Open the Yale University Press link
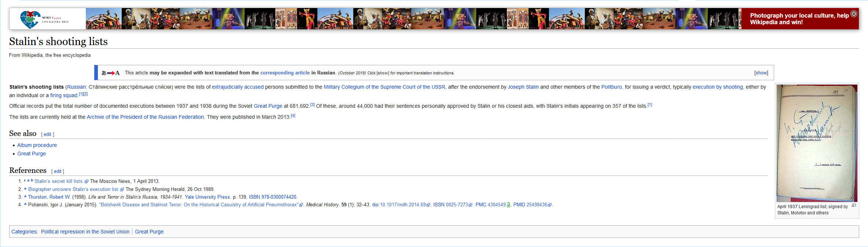 point(208,197)
